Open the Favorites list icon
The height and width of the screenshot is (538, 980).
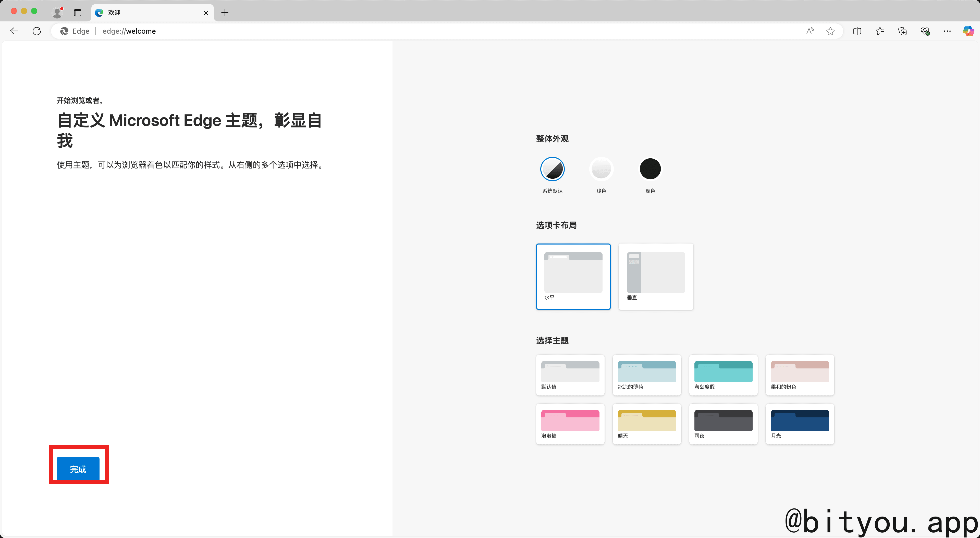click(x=880, y=31)
